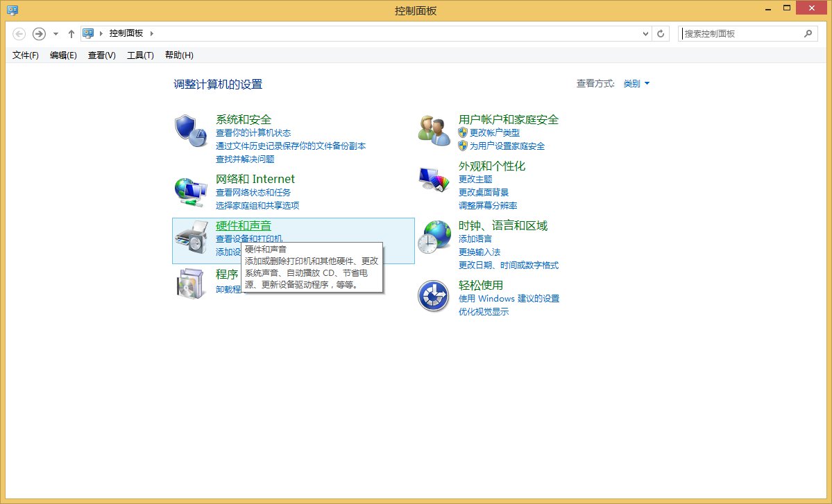The height and width of the screenshot is (504, 832).
Task: Open the 查看(V) menu
Action: pos(101,55)
